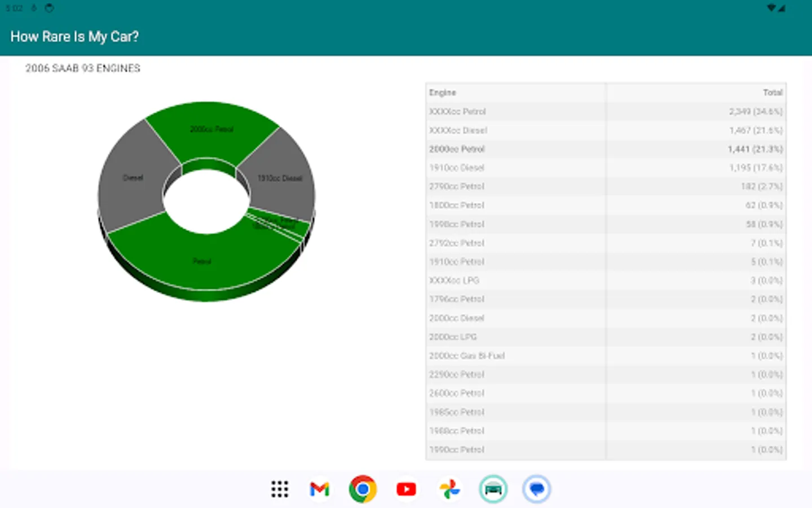Select the gray Diesel slice labeled only Diesel
812x508 pixels.
click(x=133, y=178)
